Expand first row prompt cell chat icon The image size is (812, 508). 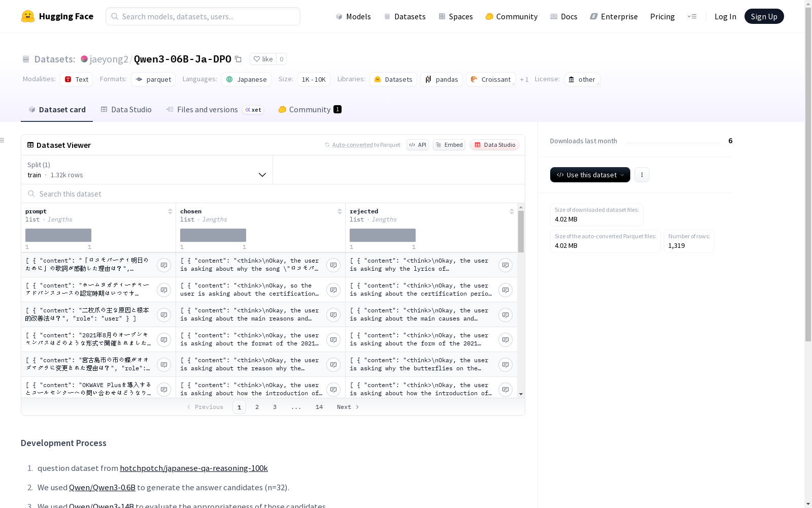[x=163, y=265]
